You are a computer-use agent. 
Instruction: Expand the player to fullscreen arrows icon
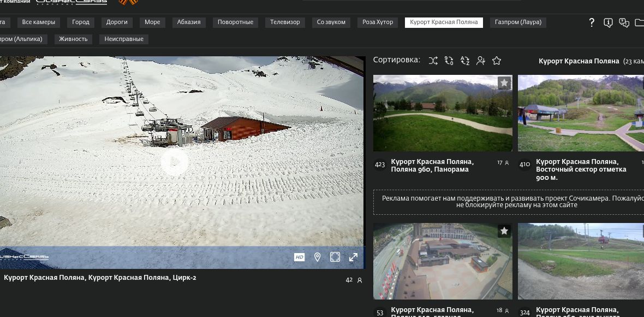coord(353,257)
